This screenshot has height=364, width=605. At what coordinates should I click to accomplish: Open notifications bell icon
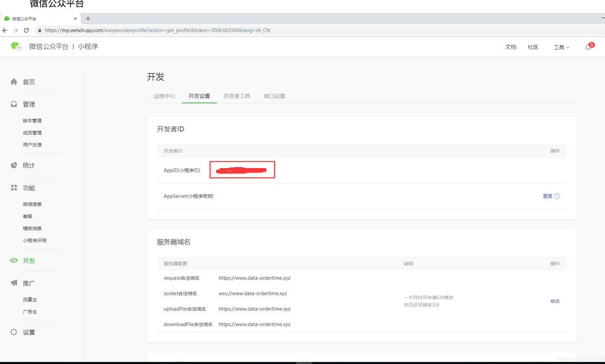(x=589, y=47)
